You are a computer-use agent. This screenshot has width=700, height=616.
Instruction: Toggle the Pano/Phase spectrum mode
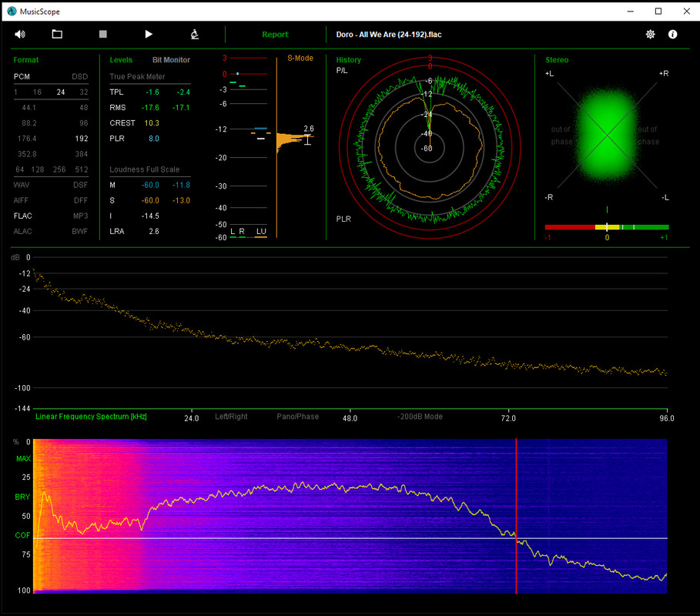(x=298, y=417)
